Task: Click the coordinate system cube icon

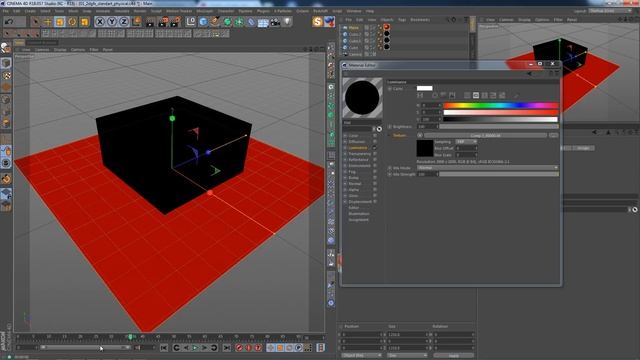Action: pos(136,21)
